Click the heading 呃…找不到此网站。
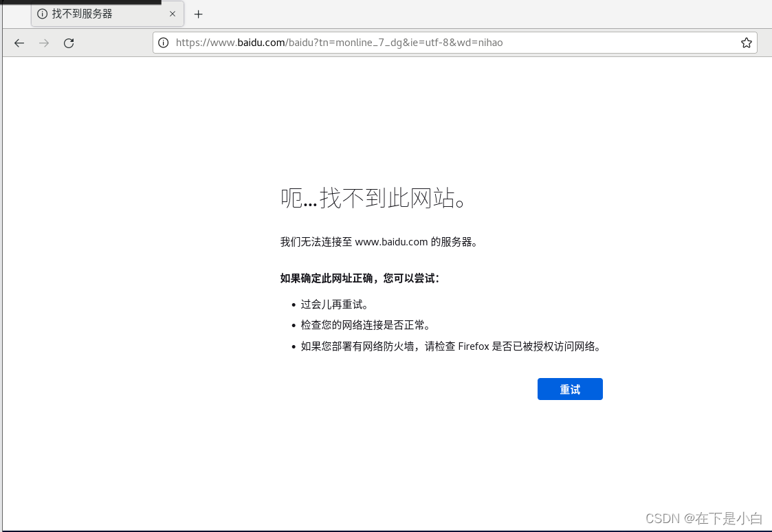 click(x=373, y=198)
